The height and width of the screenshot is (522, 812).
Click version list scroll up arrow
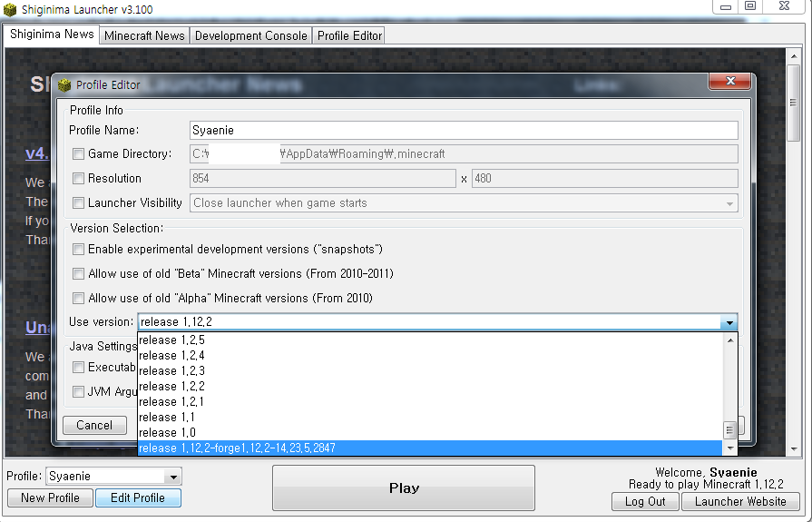tap(730, 340)
